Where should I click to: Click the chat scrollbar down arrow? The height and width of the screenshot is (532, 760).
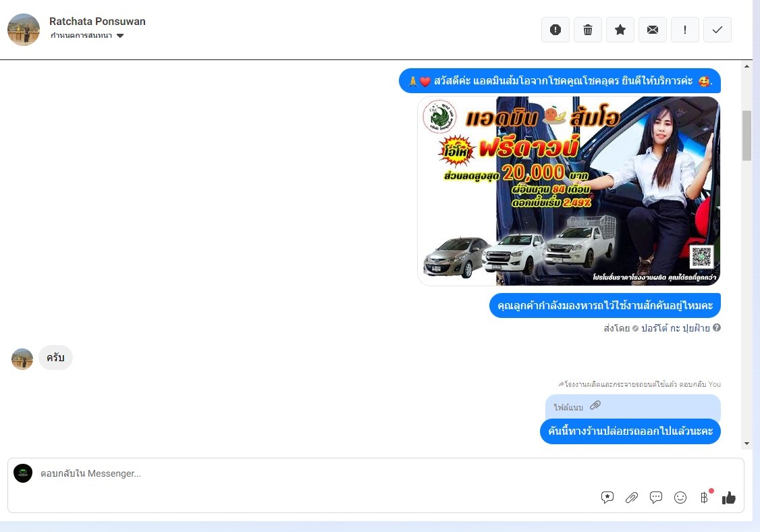(747, 444)
